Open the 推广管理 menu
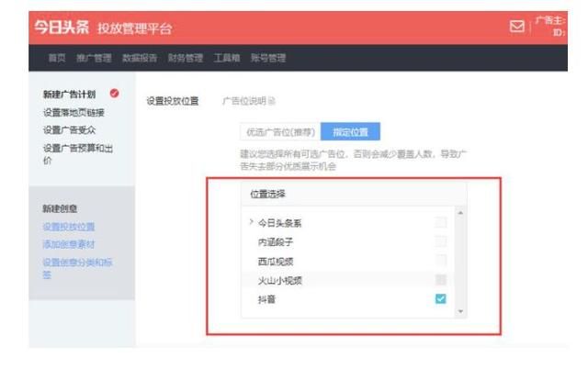This screenshot has width=588, height=369. pyautogui.click(x=96, y=59)
